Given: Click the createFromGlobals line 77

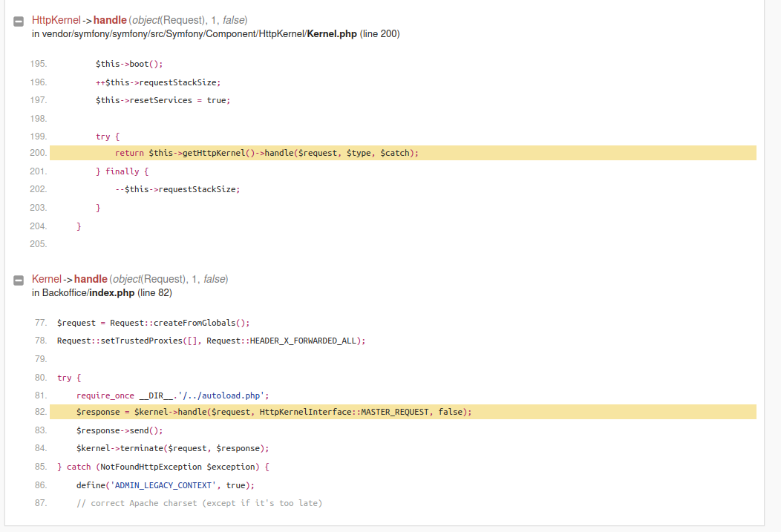Looking at the screenshot, I should coord(154,323).
